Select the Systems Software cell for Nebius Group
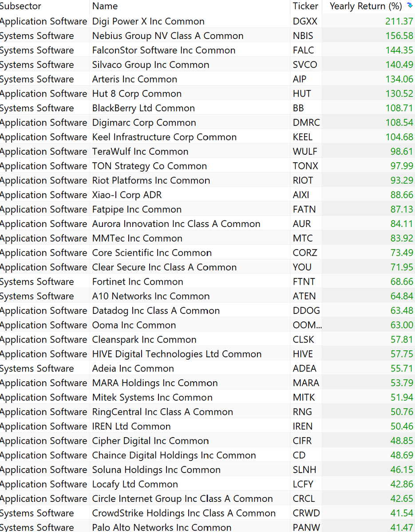This screenshot has width=415, height=532. pyautogui.click(x=37, y=36)
